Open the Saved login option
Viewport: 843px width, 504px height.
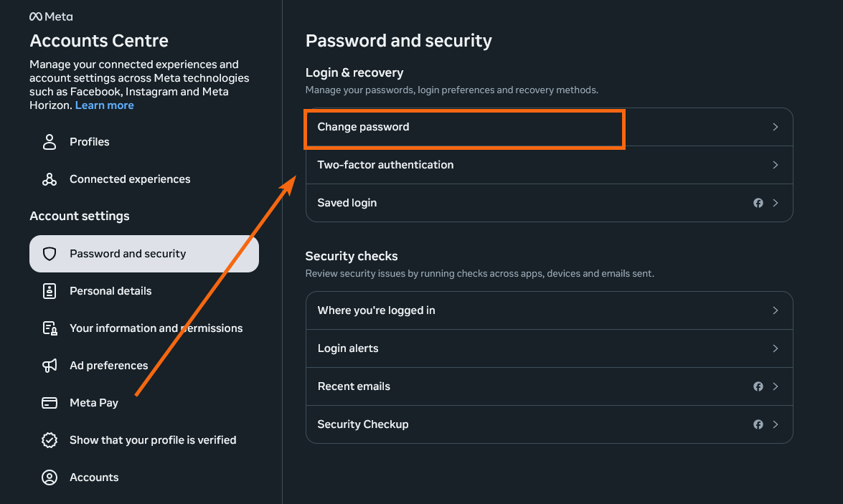(x=347, y=203)
